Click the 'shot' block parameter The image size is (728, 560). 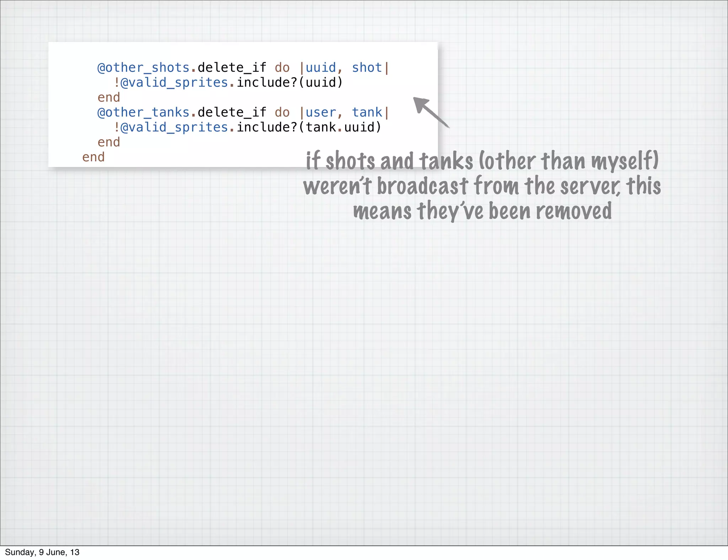tap(366, 68)
